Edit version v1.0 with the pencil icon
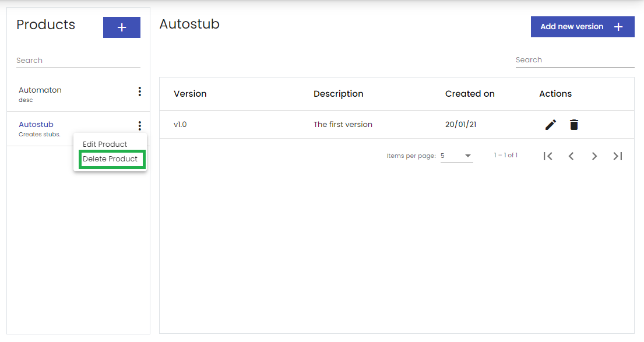644x342 pixels. coord(551,125)
